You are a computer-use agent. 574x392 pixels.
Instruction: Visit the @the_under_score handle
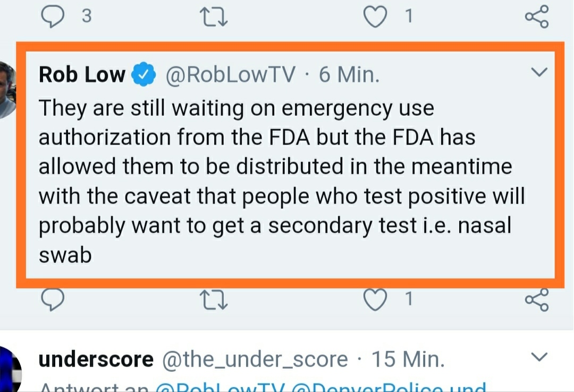pyautogui.click(x=255, y=360)
